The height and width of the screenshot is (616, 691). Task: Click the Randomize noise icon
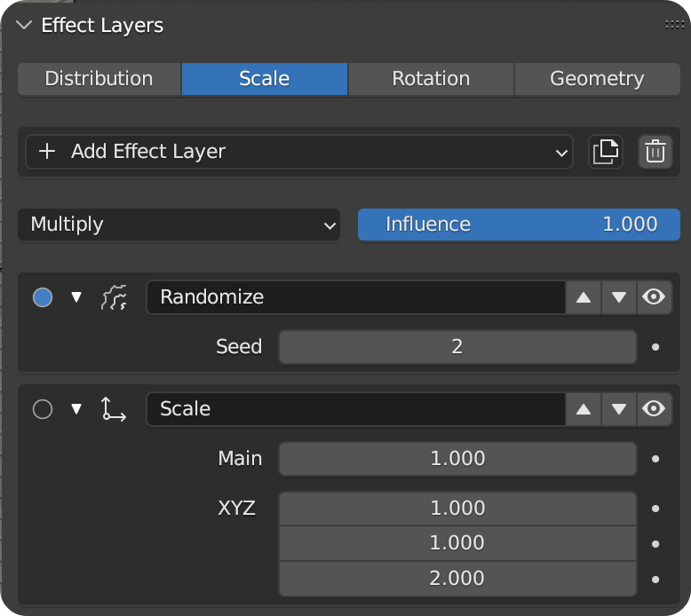(115, 297)
